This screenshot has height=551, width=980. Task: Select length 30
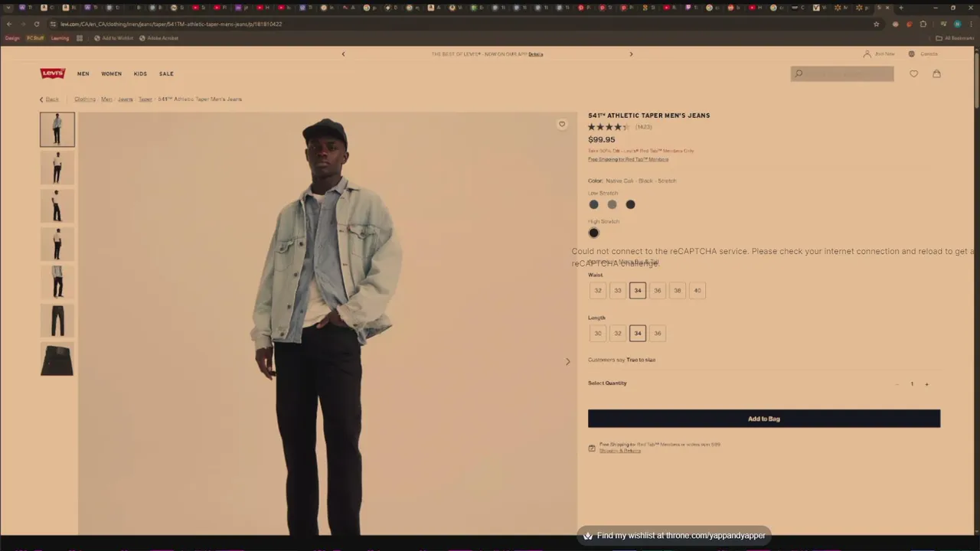pos(598,334)
